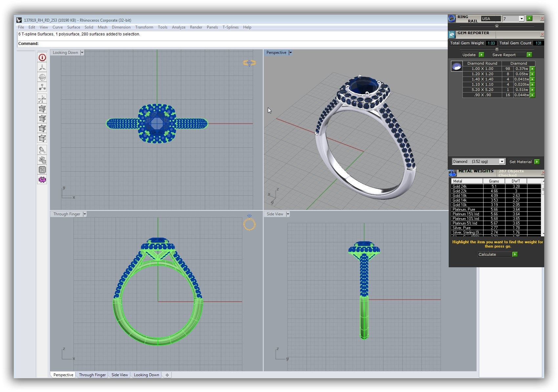Viewport: 558px width, 392px height.
Task: Click the green arrow beside Save Report
Action: (x=529, y=55)
